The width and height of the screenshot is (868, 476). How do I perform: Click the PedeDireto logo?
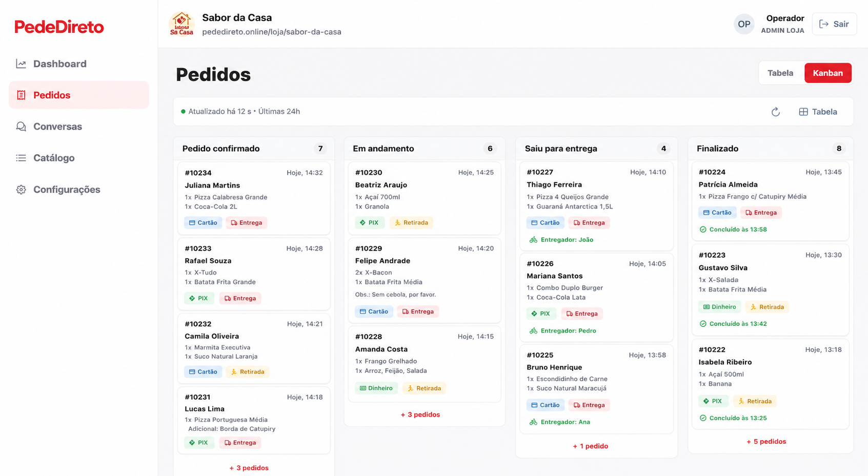tap(59, 27)
